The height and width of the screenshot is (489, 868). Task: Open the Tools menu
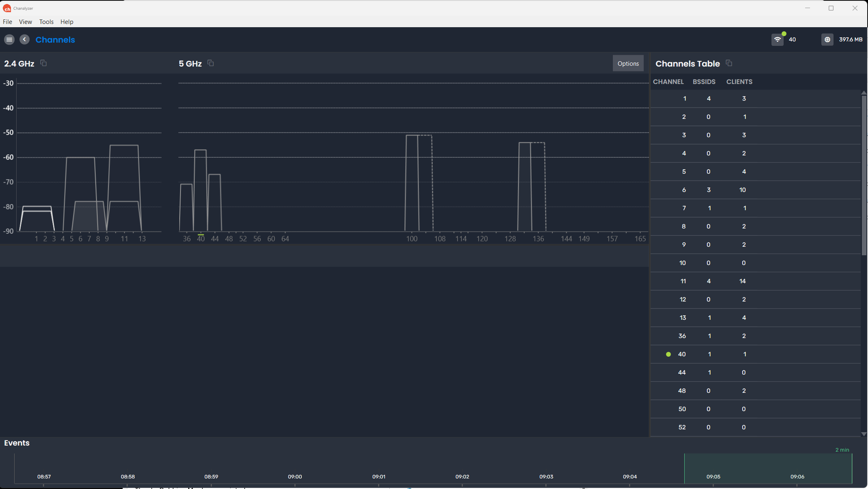tap(46, 22)
